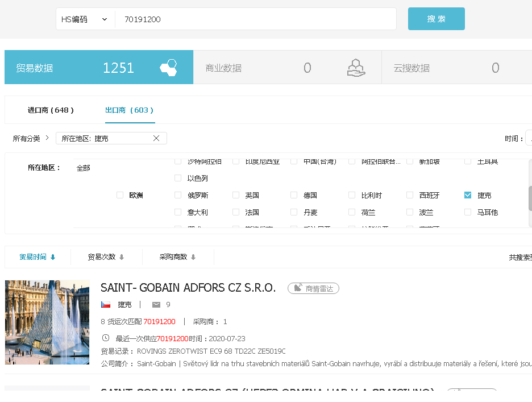The width and height of the screenshot is (532, 402).
Task: Switch to the 商业数据 tab
Action: 288,67
